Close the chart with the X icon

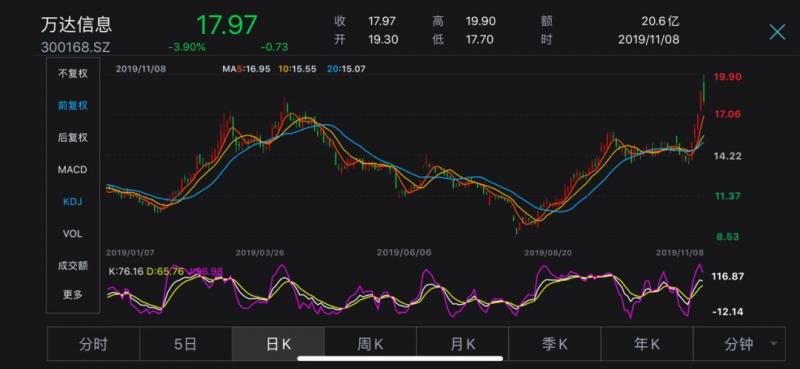777,32
